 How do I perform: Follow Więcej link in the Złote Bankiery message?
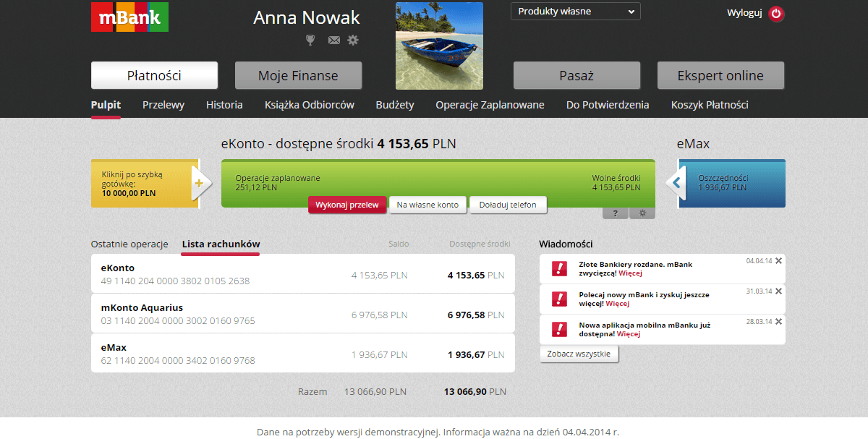click(629, 273)
